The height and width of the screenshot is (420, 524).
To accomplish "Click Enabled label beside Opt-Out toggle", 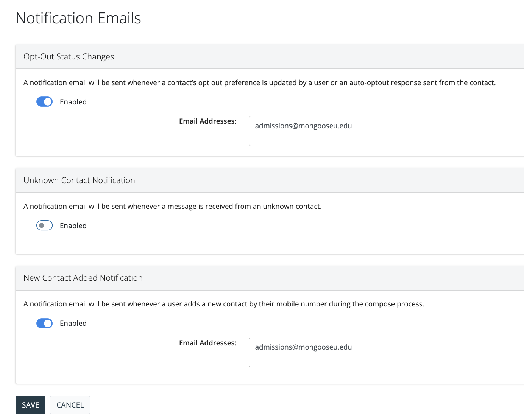I will pos(73,102).
